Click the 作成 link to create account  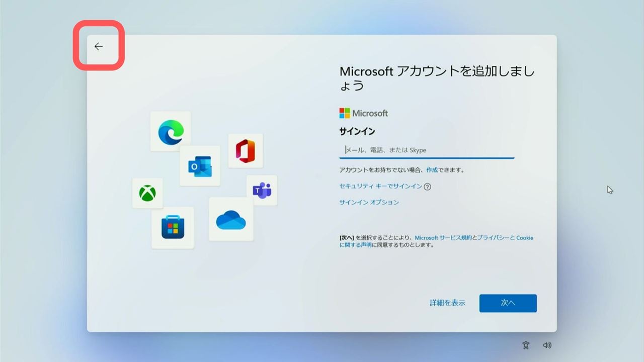(432, 170)
